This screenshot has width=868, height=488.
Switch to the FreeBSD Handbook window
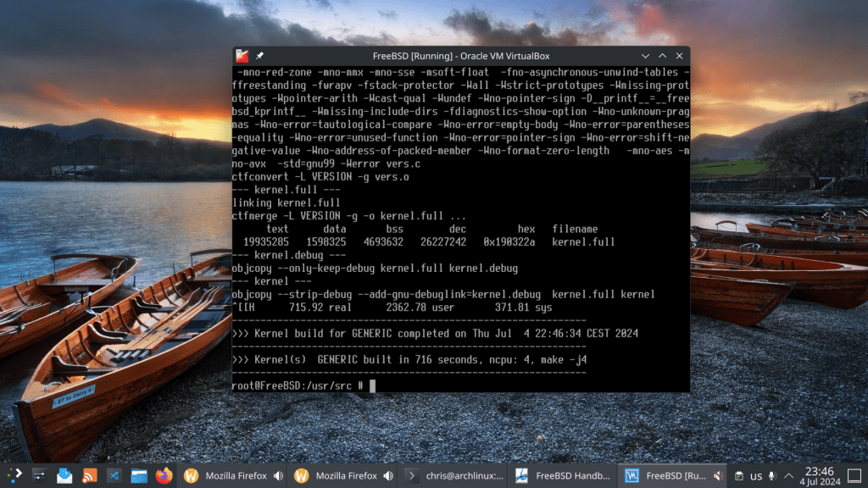(564, 475)
